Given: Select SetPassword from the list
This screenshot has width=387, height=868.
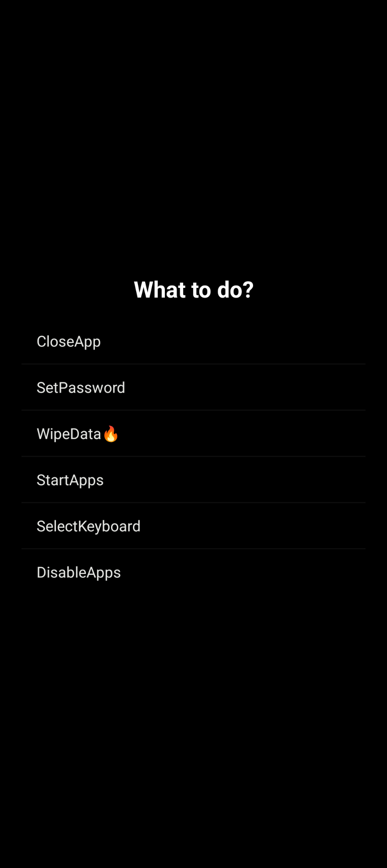Looking at the screenshot, I should [x=81, y=388].
